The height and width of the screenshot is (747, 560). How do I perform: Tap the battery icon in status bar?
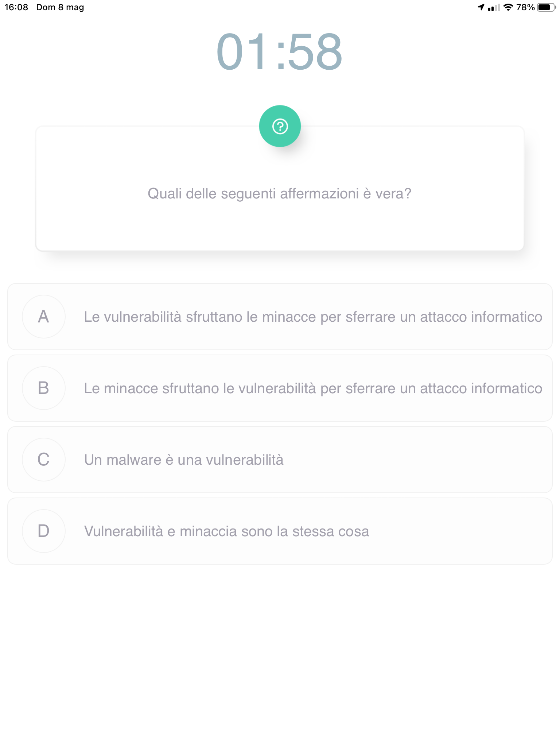pos(547,7)
